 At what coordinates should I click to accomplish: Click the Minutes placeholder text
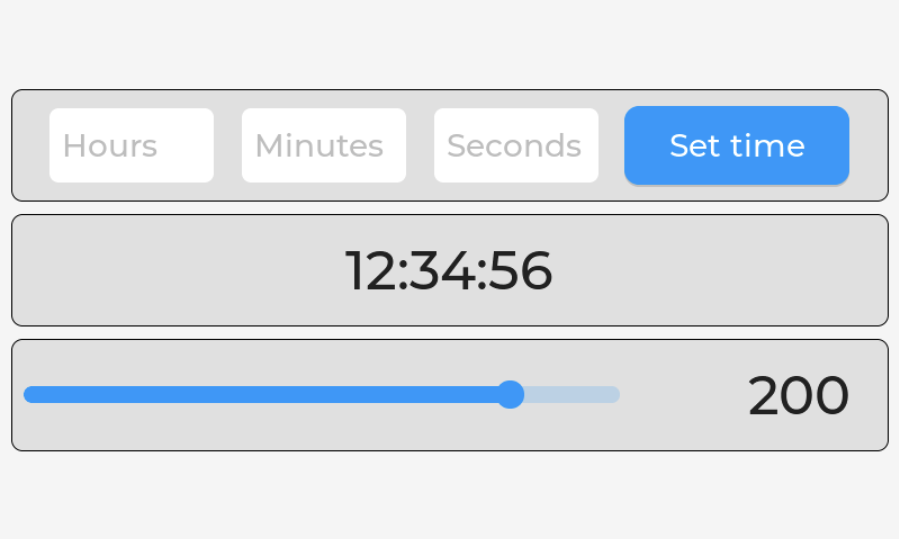point(319,146)
